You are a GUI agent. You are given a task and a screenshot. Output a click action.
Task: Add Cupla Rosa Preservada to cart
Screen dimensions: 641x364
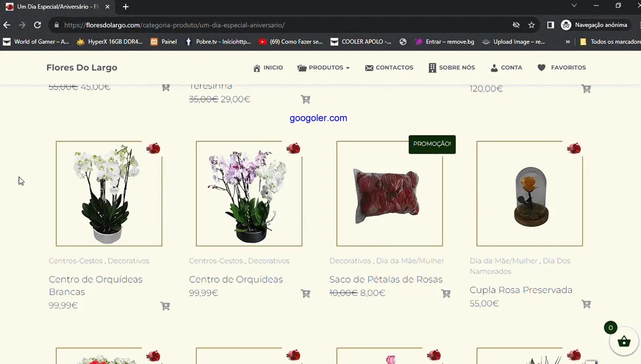pyautogui.click(x=586, y=304)
